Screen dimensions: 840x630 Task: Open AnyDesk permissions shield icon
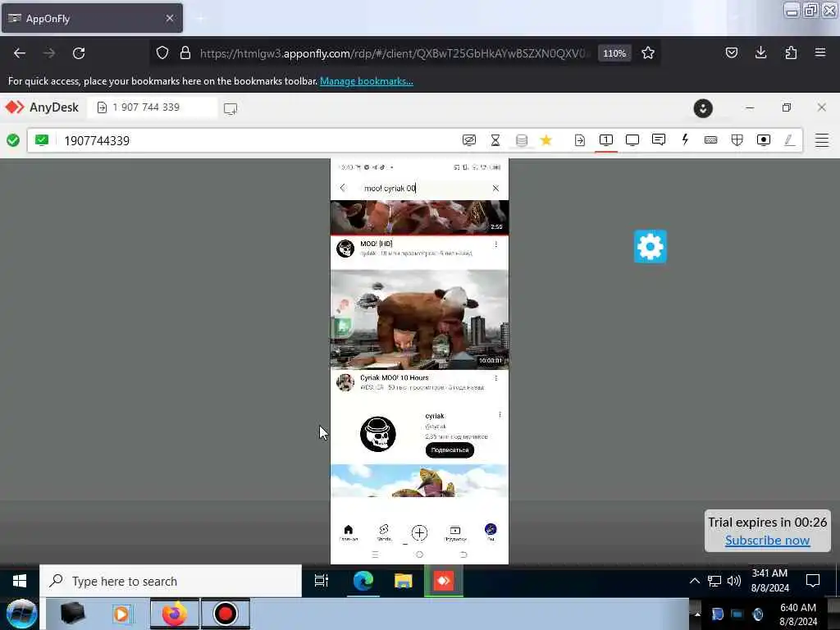[737, 140]
